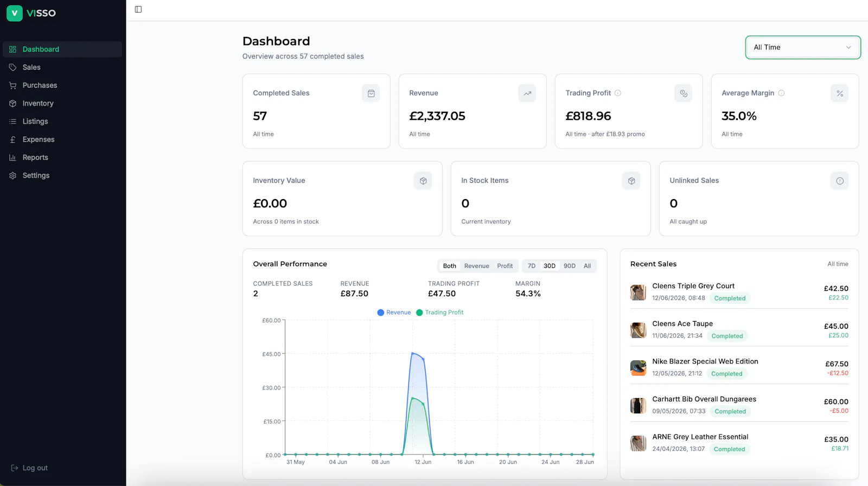Screen dimensions: 868x486
Task: Click the Average Margin percent icon
Action: tap(840, 93)
